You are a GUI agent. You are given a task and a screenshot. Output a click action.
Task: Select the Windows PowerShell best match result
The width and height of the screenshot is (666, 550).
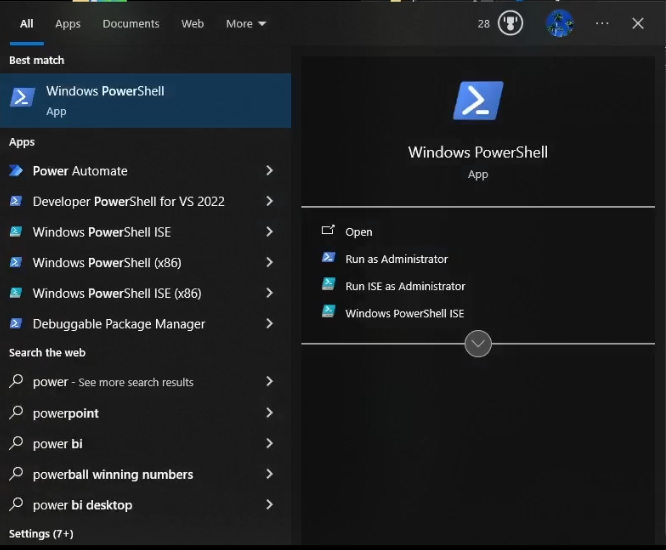pyautogui.click(x=145, y=100)
